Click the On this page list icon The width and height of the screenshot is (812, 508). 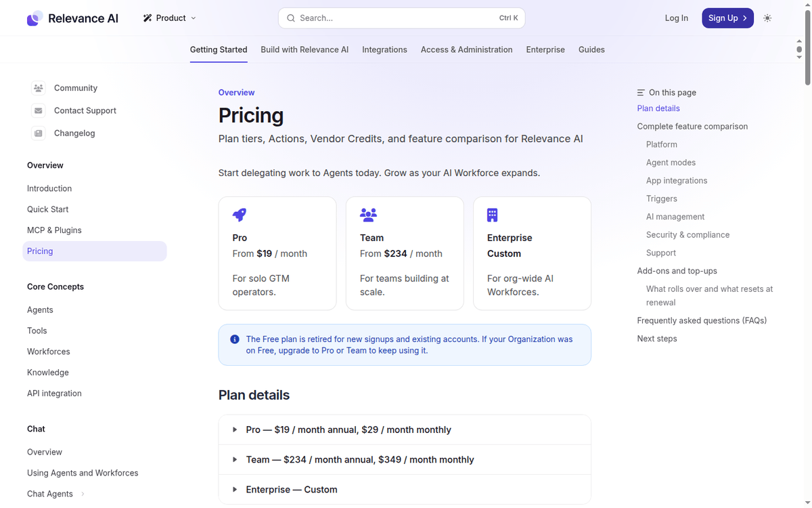click(641, 92)
